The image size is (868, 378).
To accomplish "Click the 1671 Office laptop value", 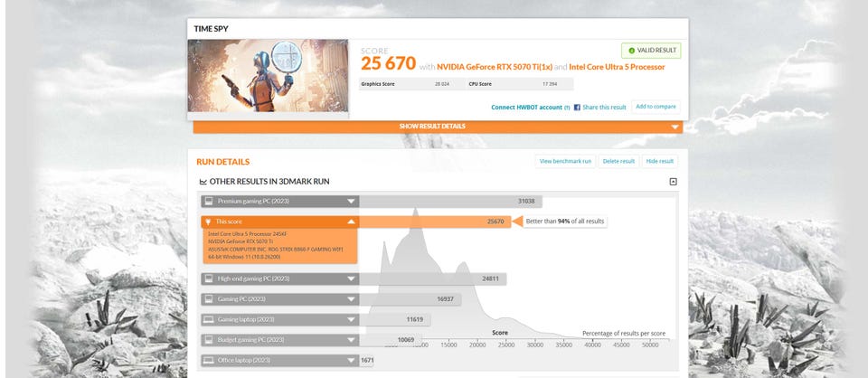I will click(367, 360).
